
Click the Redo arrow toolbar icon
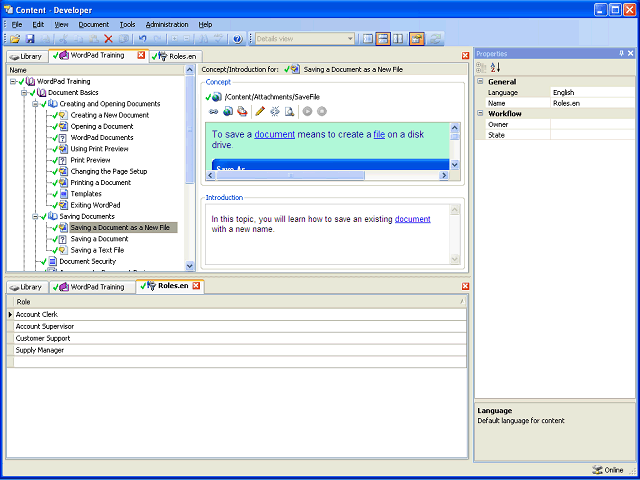[x=157, y=39]
